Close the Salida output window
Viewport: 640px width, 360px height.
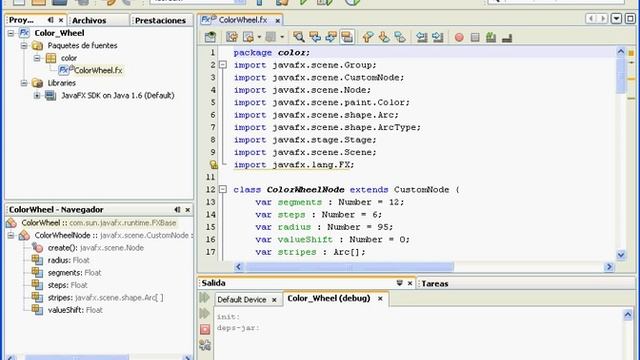tap(410, 283)
